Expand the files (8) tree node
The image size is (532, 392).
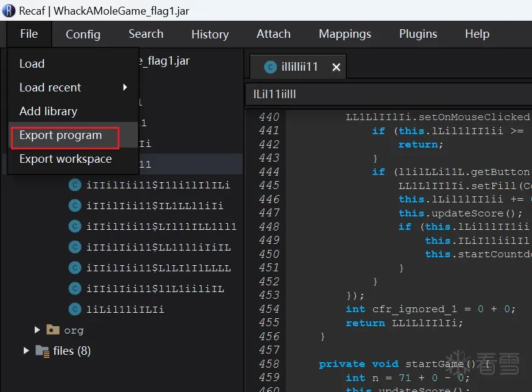coord(26,351)
